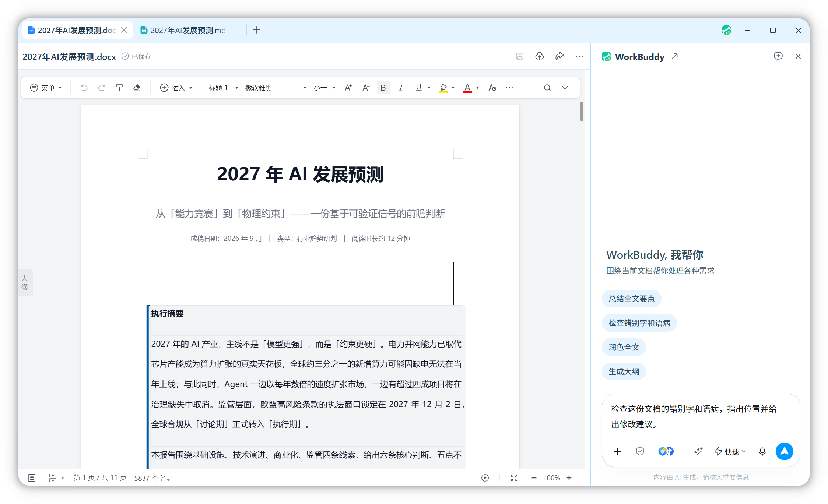Start new WorkBuddy chat icon
Screen dimensions: 828x504
[778, 56]
